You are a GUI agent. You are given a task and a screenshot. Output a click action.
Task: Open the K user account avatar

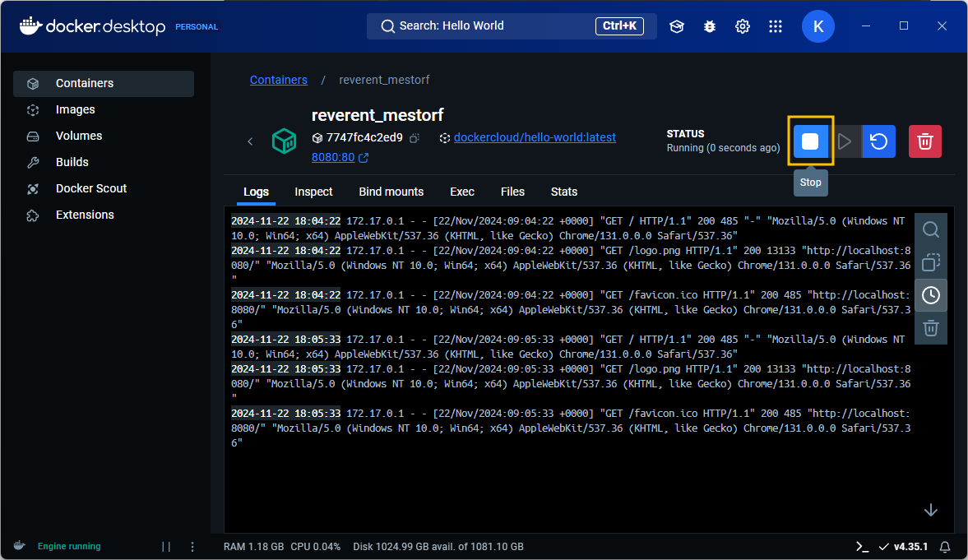point(818,26)
